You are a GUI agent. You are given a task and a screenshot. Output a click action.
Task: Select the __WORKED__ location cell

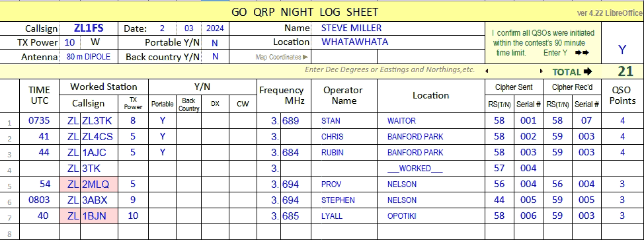tap(430, 169)
